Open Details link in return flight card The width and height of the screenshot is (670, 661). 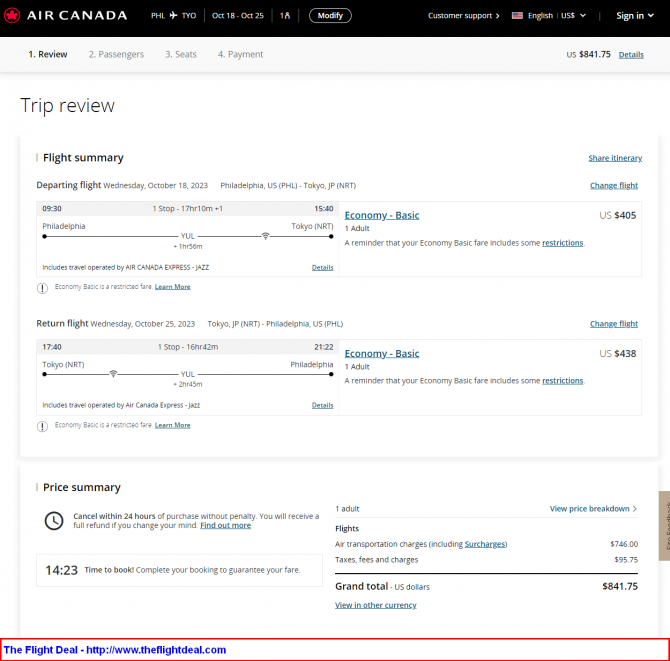322,405
